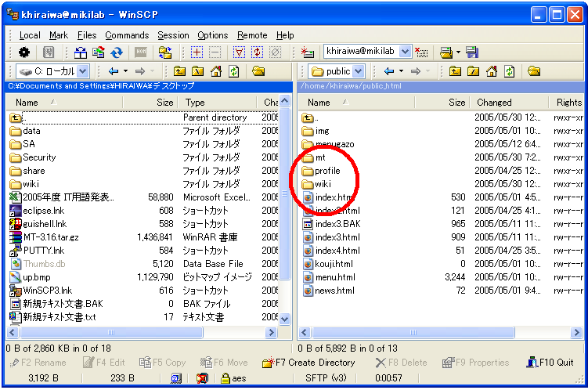Open the remote directory folder icon
This screenshot has width=588, height=390.
(x=534, y=71)
